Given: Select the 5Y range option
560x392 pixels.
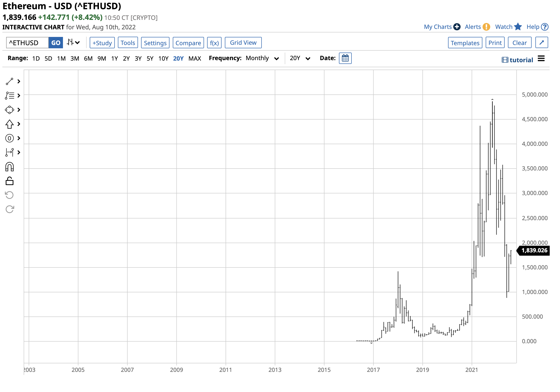Looking at the screenshot, I should pos(150,58).
